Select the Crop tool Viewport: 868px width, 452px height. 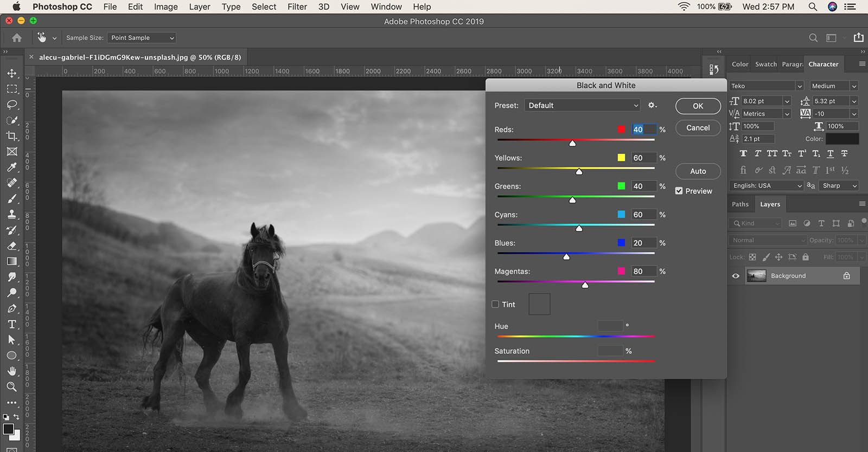click(x=12, y=136)
